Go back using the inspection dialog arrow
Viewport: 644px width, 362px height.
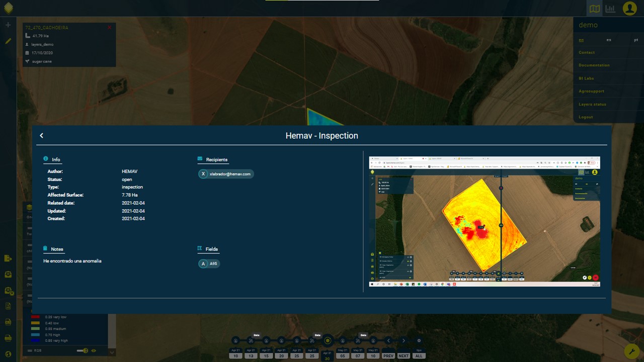(x=42, y=136)
